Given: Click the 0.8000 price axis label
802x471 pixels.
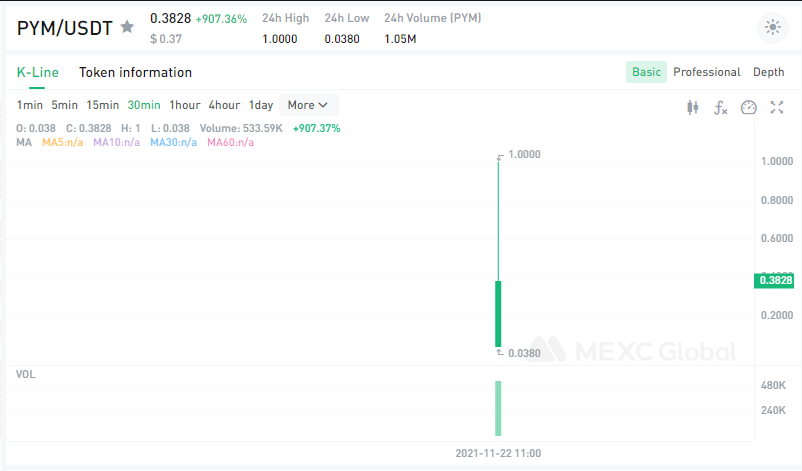Looking at the screenshot, I should 777,200.
